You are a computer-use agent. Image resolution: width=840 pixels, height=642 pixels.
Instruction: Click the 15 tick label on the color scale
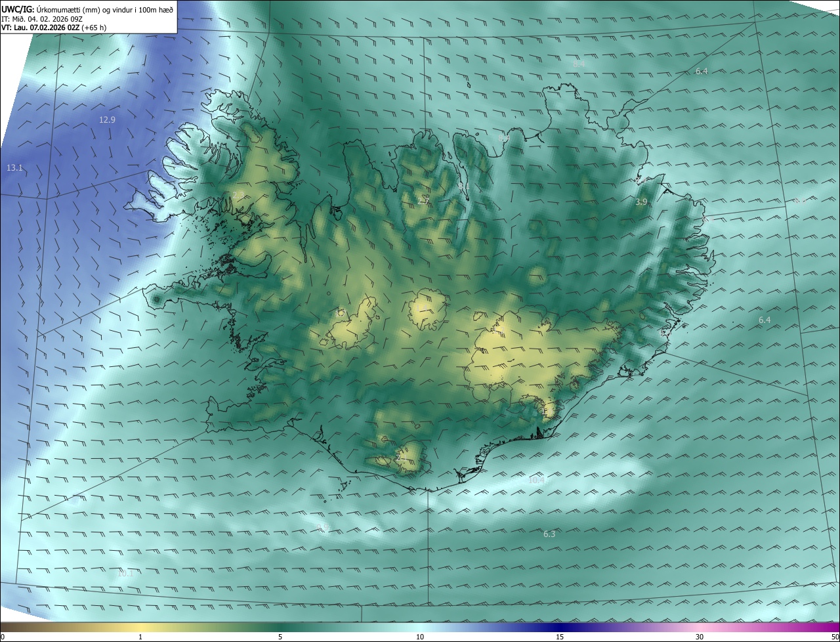tap(560, 637)
